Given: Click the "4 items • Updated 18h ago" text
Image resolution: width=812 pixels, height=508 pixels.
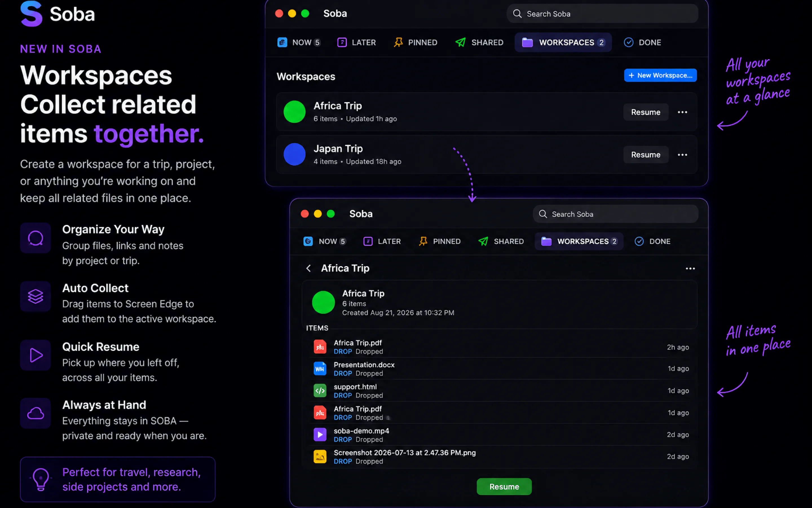Looking at the screenshot, I should [x=357, y=162].
